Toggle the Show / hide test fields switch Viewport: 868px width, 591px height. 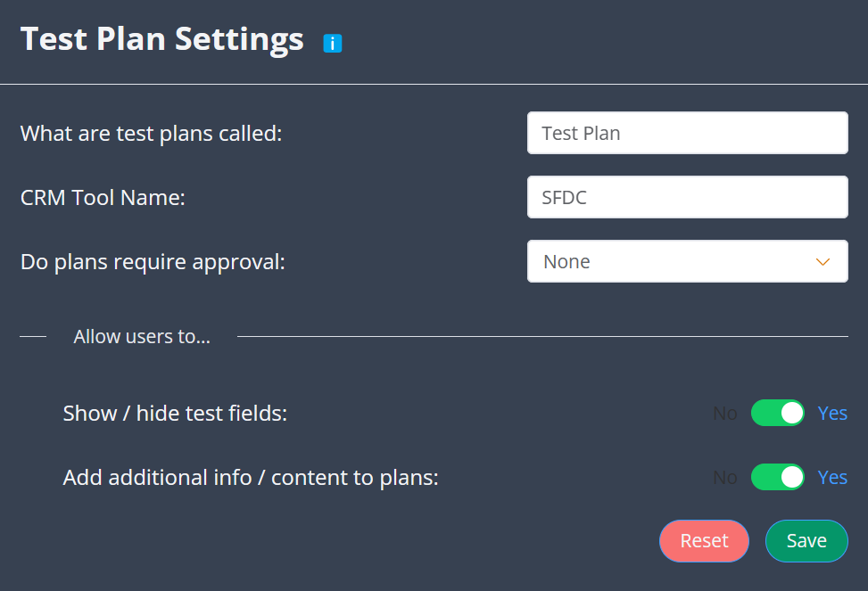pyautogui.click(x=778, y=414)
